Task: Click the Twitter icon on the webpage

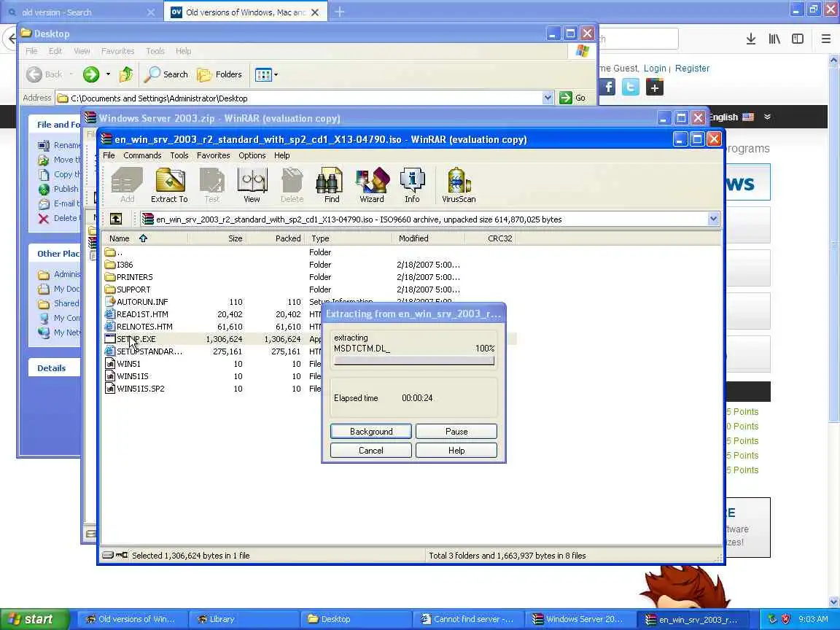Action: 631,87
